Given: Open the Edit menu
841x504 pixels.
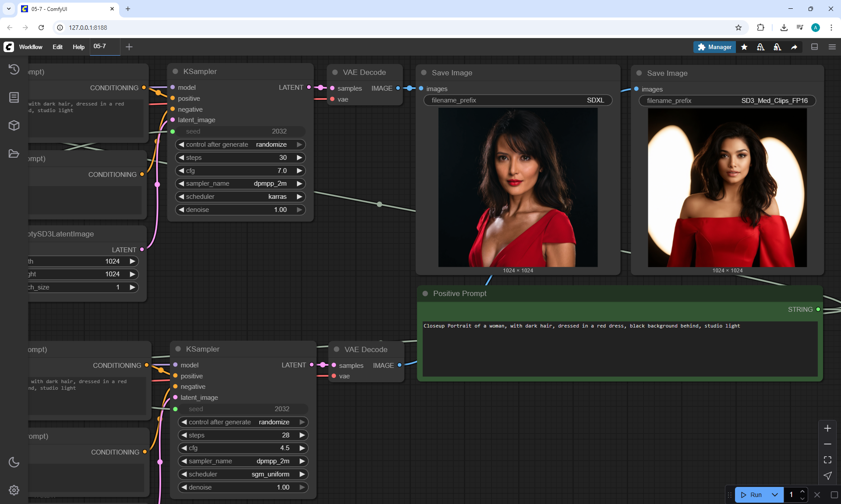Looking at the screenshot, I should coord(57,47).
